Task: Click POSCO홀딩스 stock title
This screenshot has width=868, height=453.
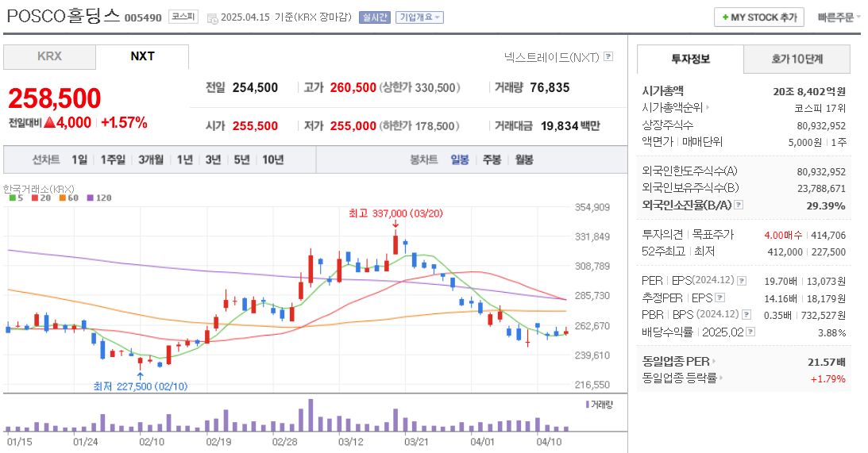Action: pyautogui.click(x=63, y=16)
